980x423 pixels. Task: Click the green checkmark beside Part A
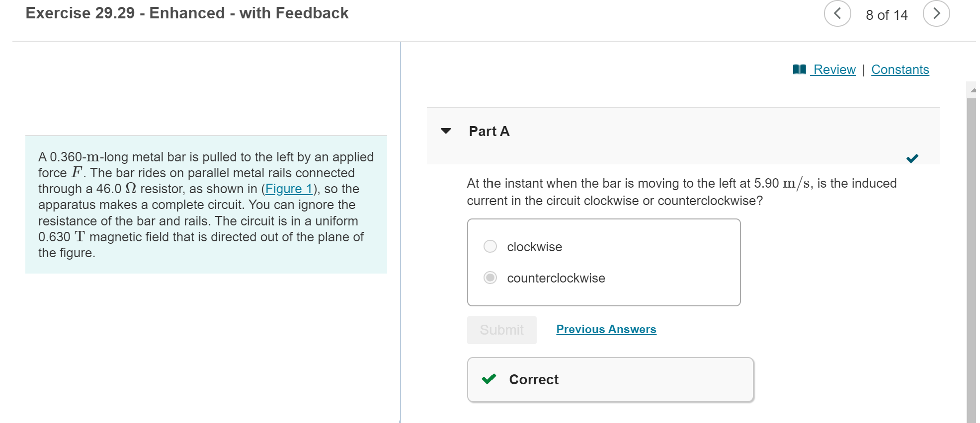912,159
